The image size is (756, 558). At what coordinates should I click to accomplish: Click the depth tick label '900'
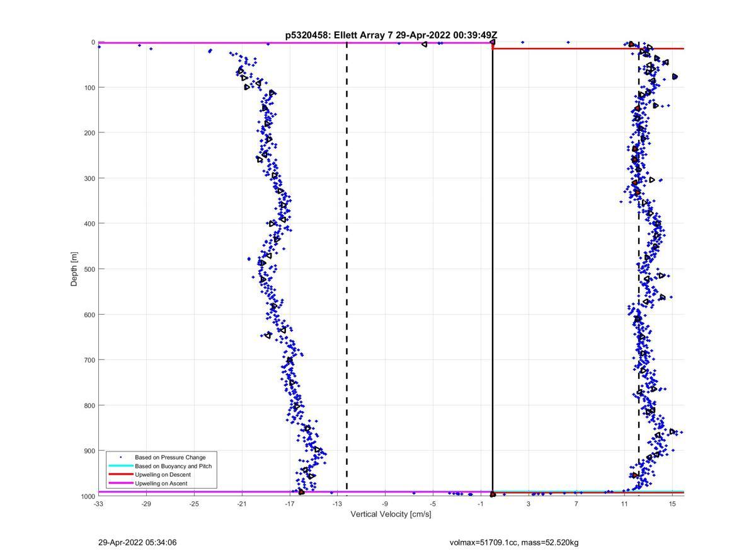pos(89,451)
